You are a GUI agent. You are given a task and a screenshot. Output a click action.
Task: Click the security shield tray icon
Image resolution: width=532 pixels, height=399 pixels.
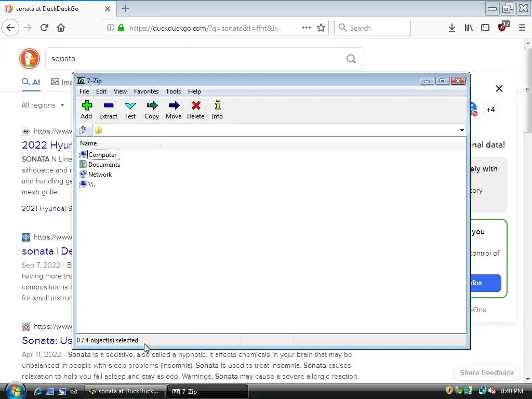click(449, 391)
